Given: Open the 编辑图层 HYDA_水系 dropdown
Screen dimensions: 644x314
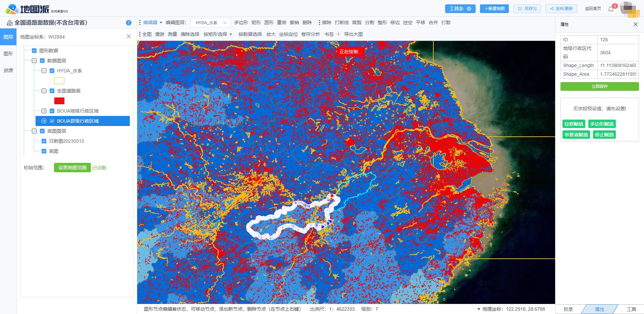Looking at the screenshot, I should pyautogui.click(x=211, y=23).
